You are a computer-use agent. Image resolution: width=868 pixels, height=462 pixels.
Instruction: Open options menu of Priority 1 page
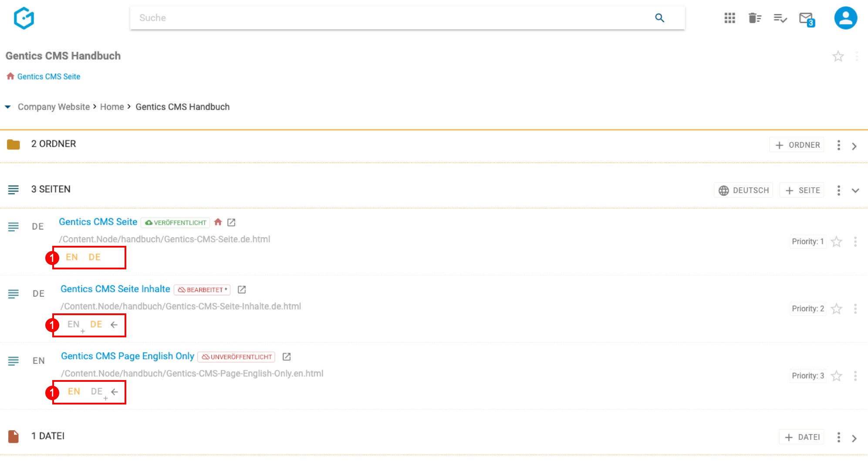tap(855, 242)
